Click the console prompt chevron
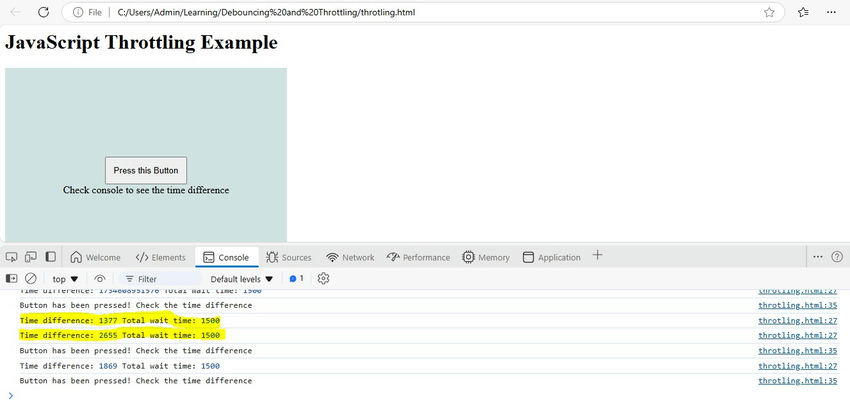 coord(10,396)
